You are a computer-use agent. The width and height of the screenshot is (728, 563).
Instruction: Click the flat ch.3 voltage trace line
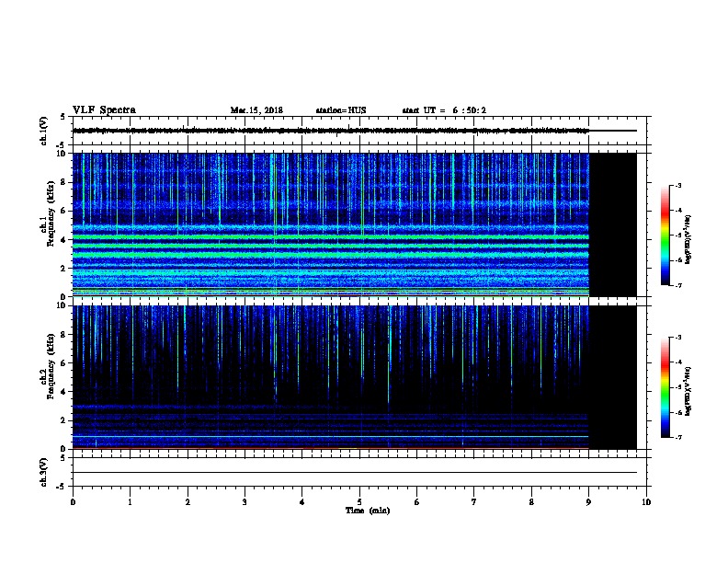point(355,473)
